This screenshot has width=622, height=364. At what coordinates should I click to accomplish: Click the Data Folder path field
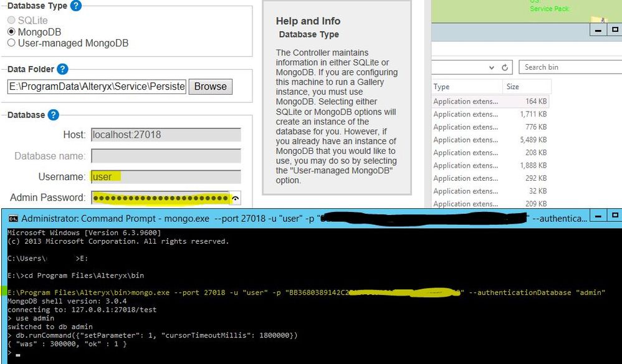pos(97,87)
